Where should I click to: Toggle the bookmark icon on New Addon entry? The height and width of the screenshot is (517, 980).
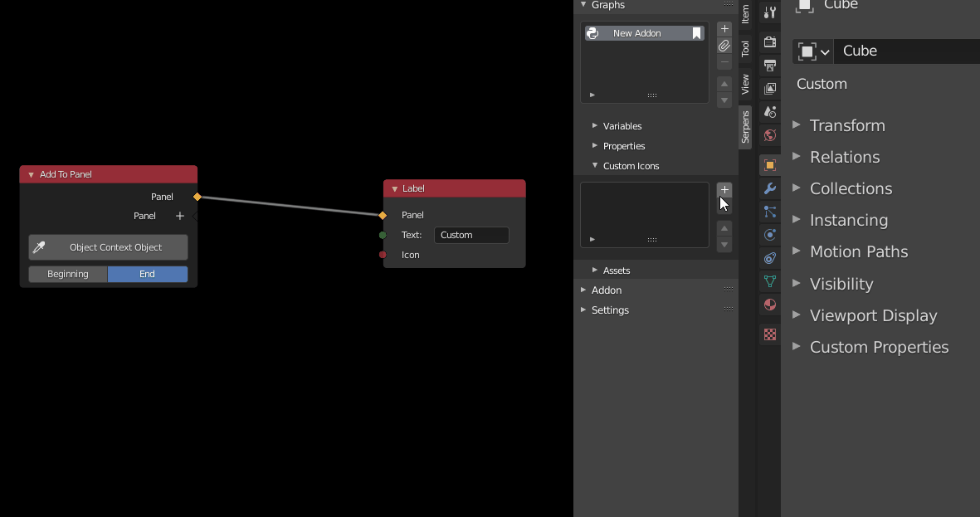pos(696,33)
